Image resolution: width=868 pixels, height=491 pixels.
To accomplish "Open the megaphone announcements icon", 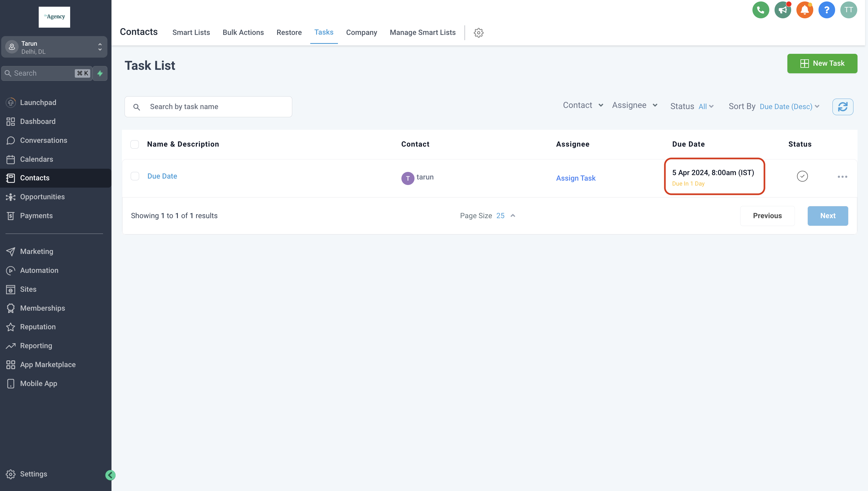I will [782, 10].
